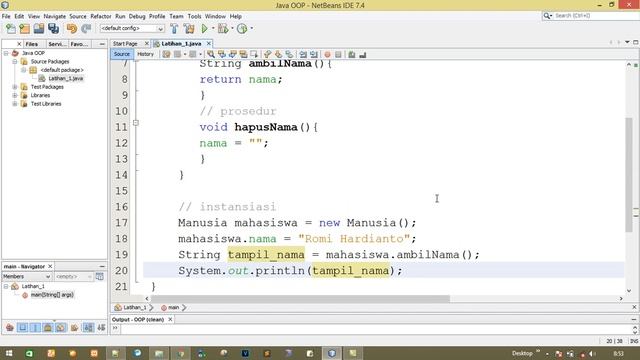Toggle Show Static Members filter in Navigator

[x=35, y=327]
